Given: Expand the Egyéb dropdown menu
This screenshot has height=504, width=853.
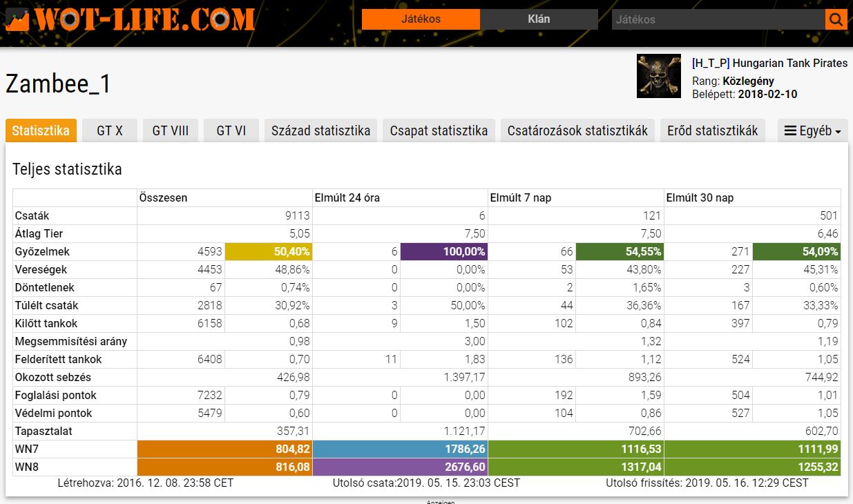Looking at the screenshot, I should (x=813, y=130).
